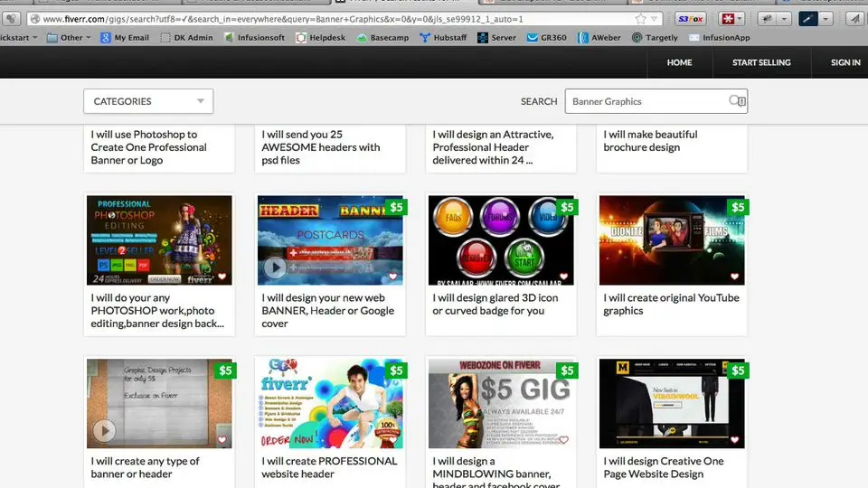
Task: Favorite the 3D icon gig with its heart
Action: pyautogui.click(x=563, y=277)
